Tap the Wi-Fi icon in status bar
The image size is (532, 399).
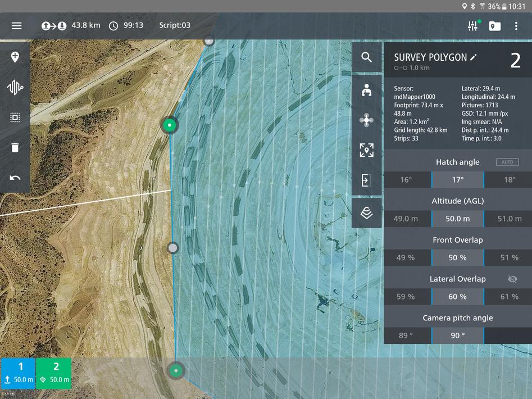point(482,6)
